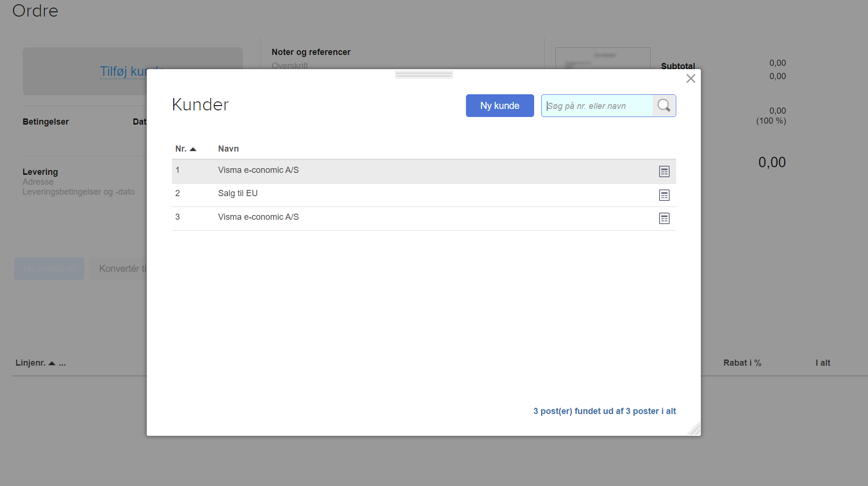Click the Konvertér button
The width and height of the screenshot is (868, 486).
(x=119, y=269)
